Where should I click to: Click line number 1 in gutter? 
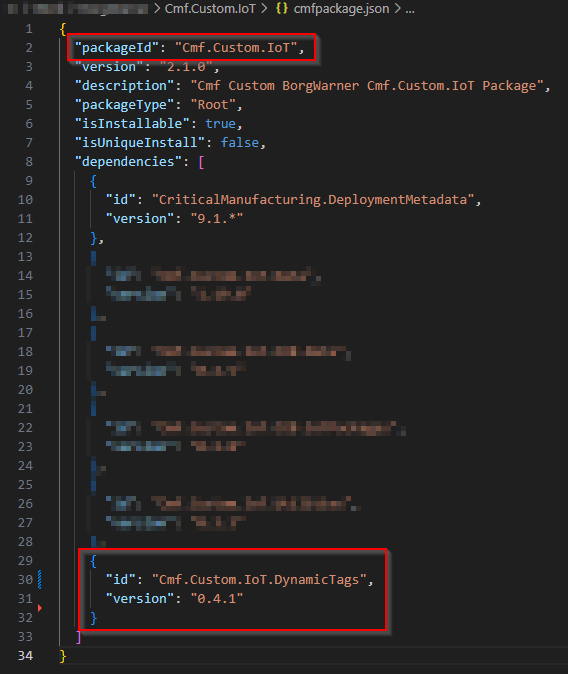(29, 29)
